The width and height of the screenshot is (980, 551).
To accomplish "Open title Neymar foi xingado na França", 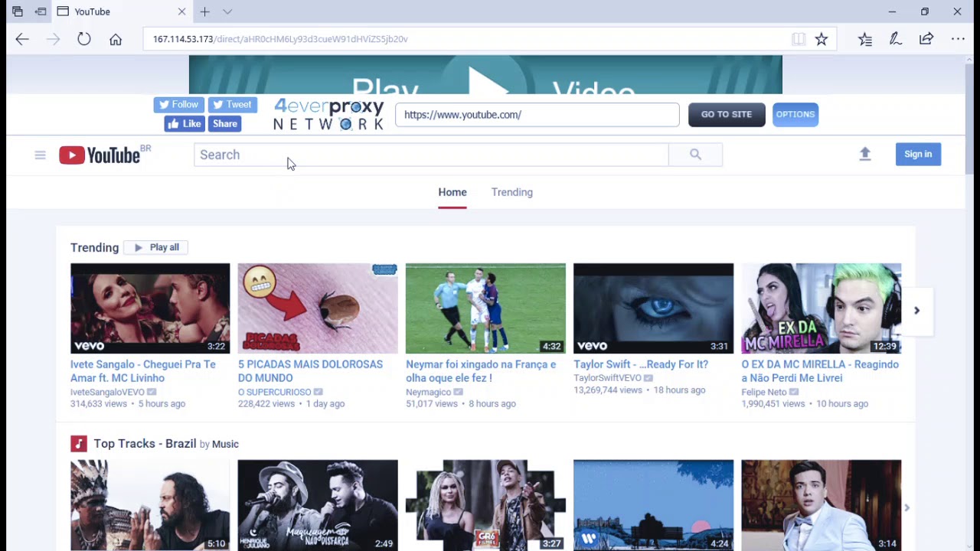I will point(481,371).
